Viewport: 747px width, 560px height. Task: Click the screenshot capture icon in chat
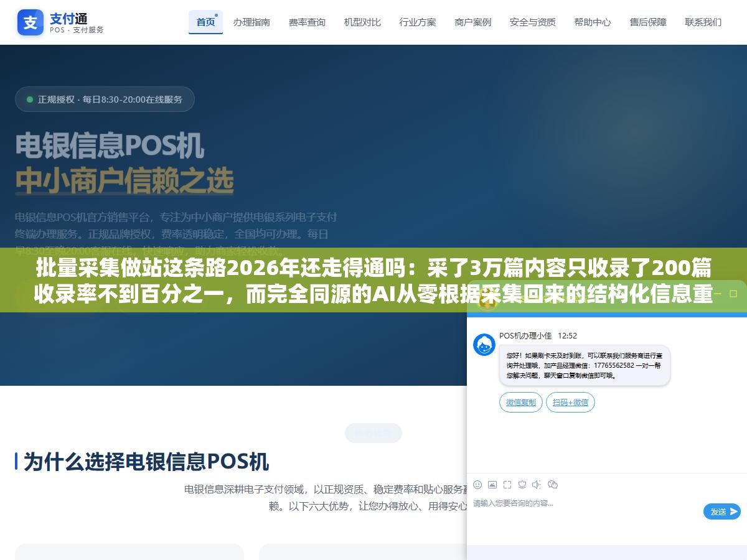click(507, 485)
